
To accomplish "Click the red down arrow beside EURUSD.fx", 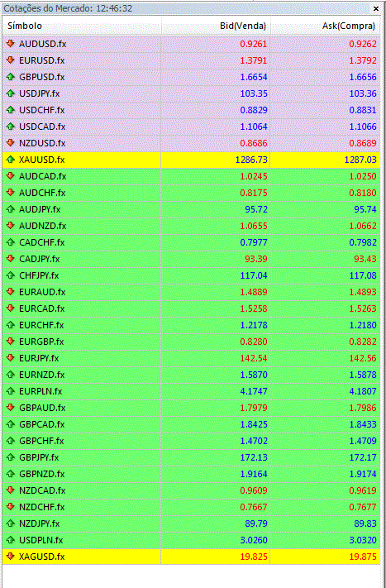I will pyautogui.click(x=11, y=60).
